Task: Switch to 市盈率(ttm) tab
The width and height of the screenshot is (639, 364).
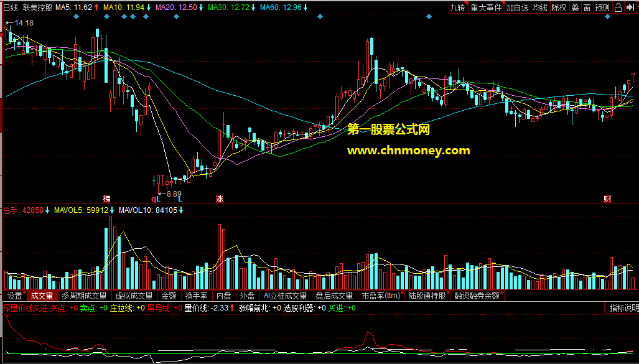Action: tap(381, 296)
